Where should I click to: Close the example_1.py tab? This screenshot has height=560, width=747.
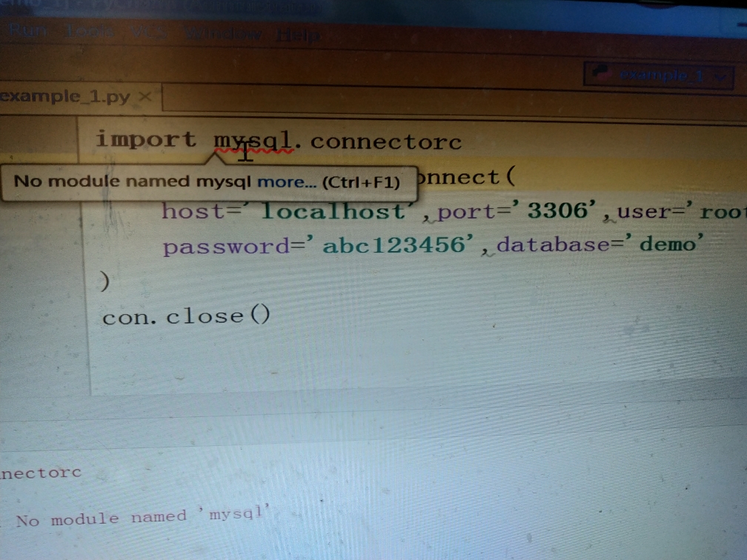(x=145, y=96)
